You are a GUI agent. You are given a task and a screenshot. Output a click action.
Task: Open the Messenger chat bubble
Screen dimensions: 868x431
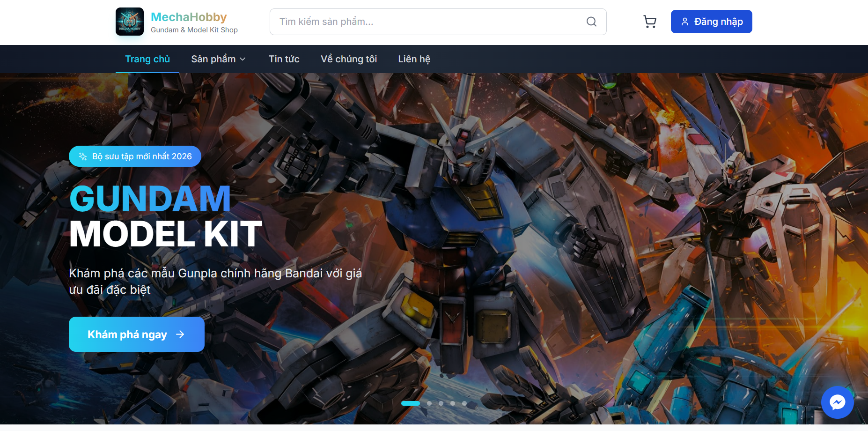[838, 402]
